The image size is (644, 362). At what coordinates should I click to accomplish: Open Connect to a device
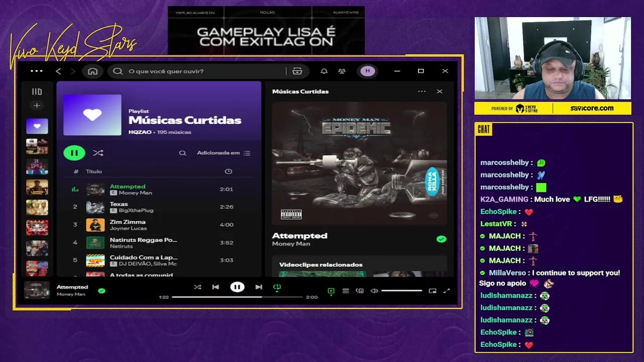point(360,291)
